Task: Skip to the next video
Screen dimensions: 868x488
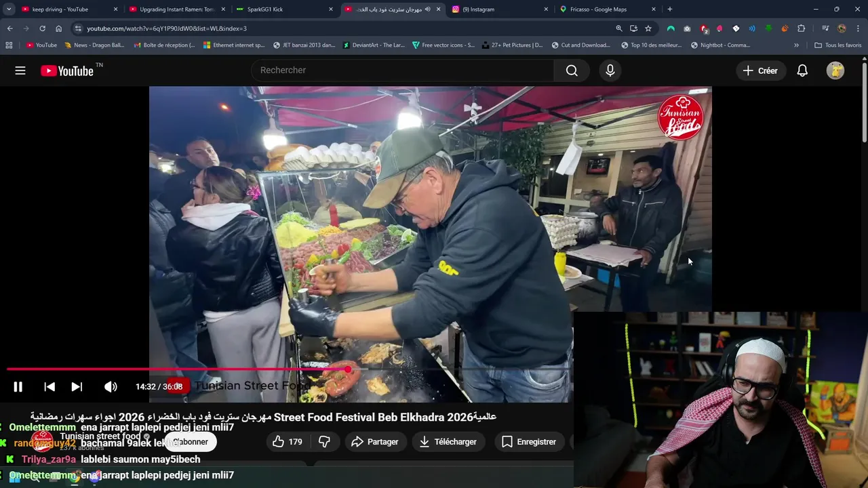Action: click(77, 386)
